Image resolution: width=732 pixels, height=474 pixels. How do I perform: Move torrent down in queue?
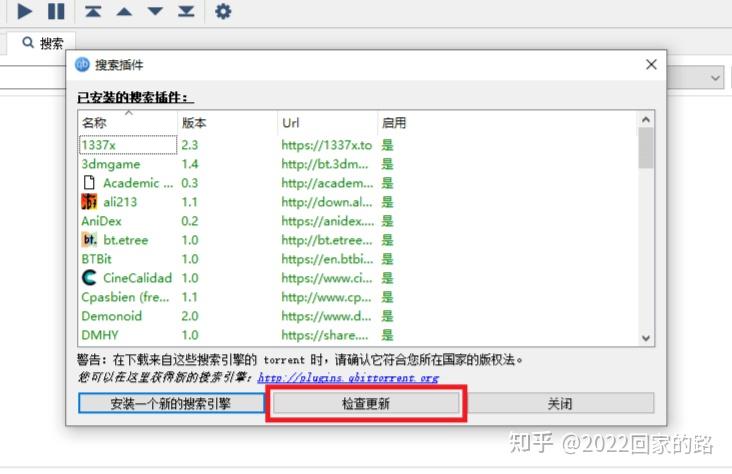155,11
